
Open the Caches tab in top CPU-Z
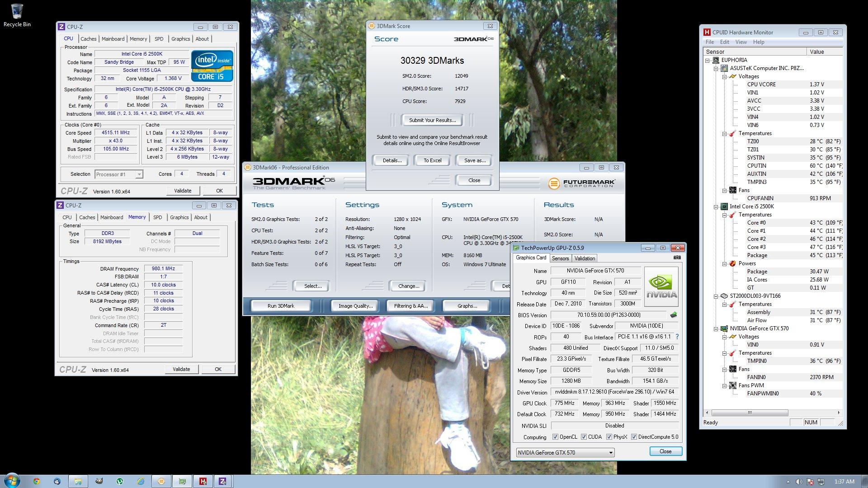tap(89, 39)
